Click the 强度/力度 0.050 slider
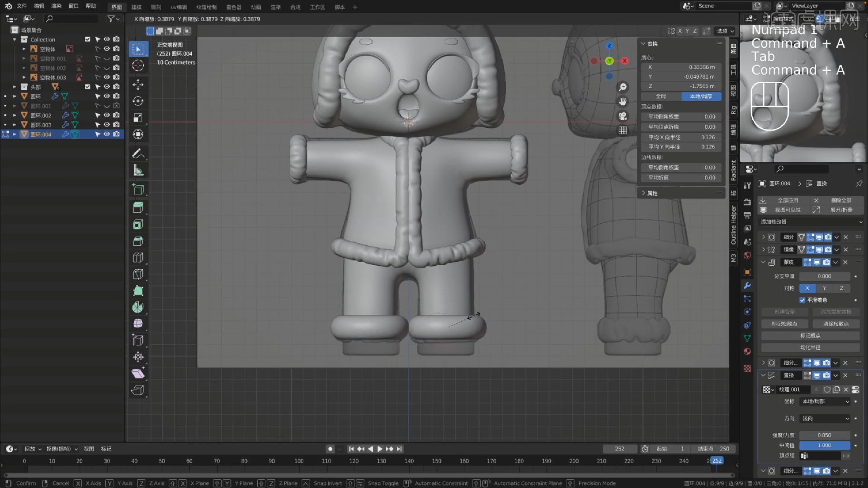The height and width of the screenshot is (488, 868). pyautogui.click(x=825, y=435)
